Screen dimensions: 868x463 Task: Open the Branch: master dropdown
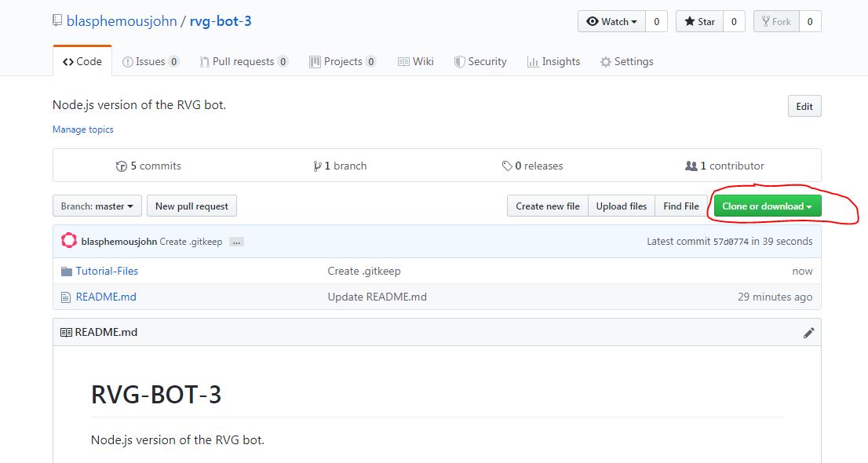[97, 206]
